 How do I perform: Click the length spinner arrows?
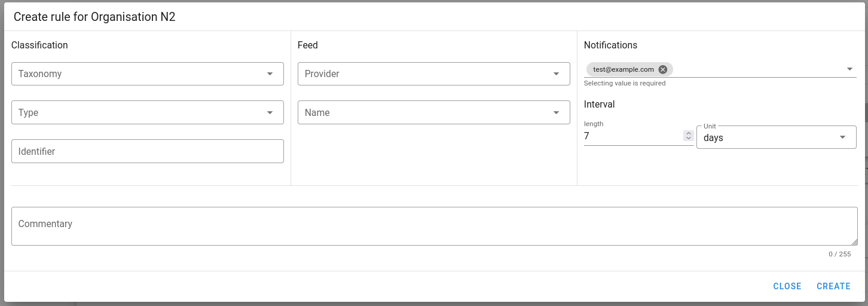688,136
